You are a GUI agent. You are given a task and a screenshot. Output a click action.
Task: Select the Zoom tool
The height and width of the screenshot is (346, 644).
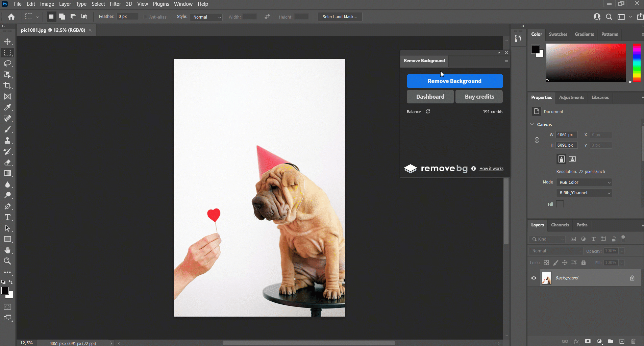click(7, 261)
